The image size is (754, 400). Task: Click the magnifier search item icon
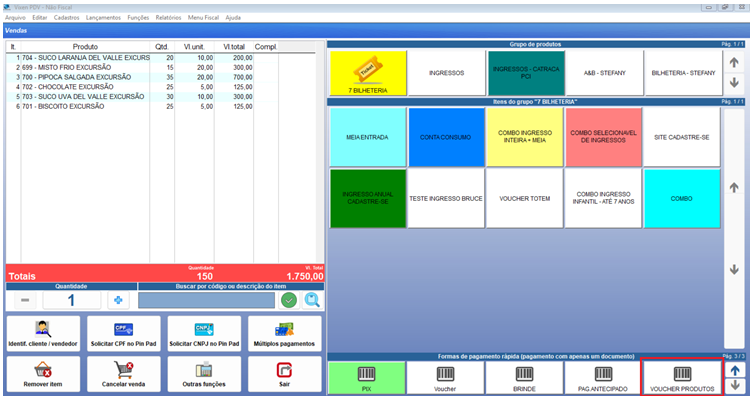point(311,300)
